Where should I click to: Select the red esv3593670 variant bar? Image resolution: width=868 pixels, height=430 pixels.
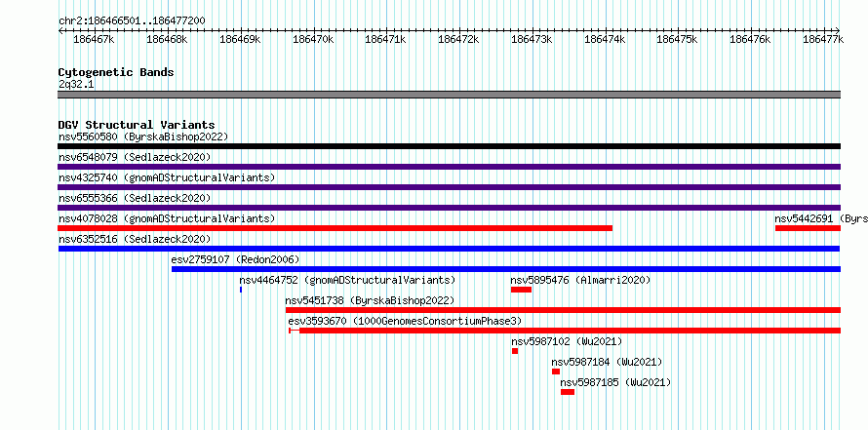[x=565, y=331]
